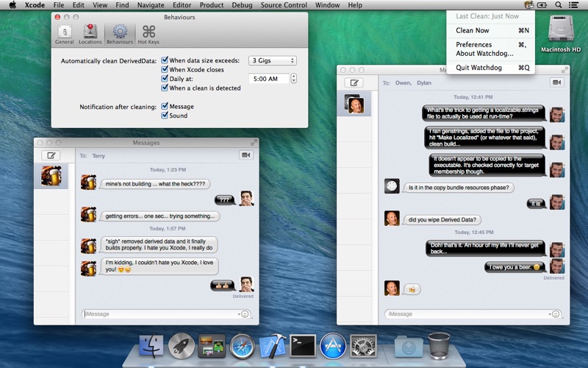Disable the Message notification checkbox
The width and height of the screenshot is (588, 368).
164,106
